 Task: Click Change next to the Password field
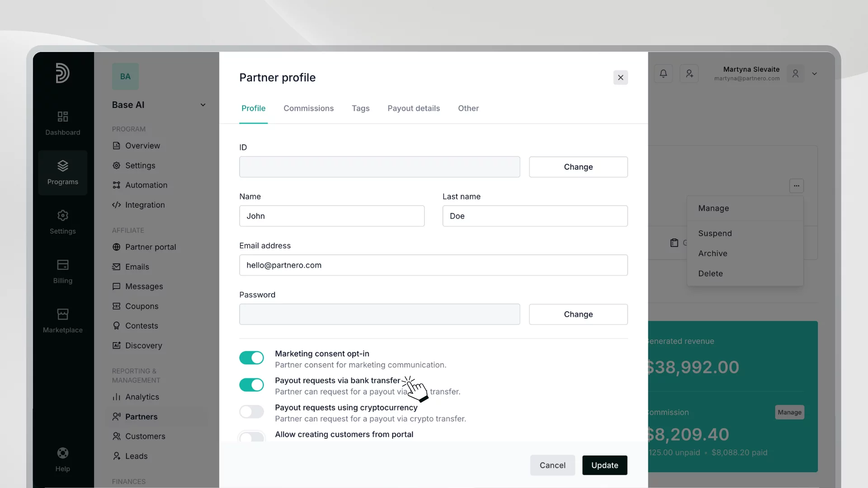579,314
